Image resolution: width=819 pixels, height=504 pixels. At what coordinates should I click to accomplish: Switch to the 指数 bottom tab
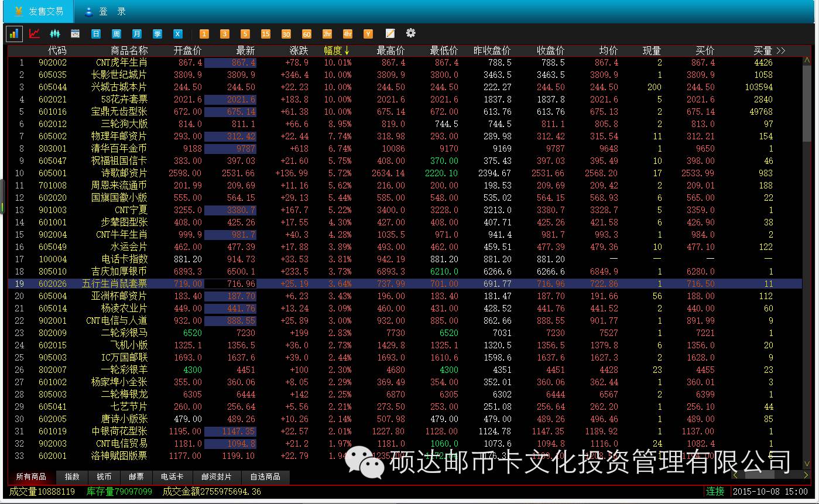[x=72, y=476]
